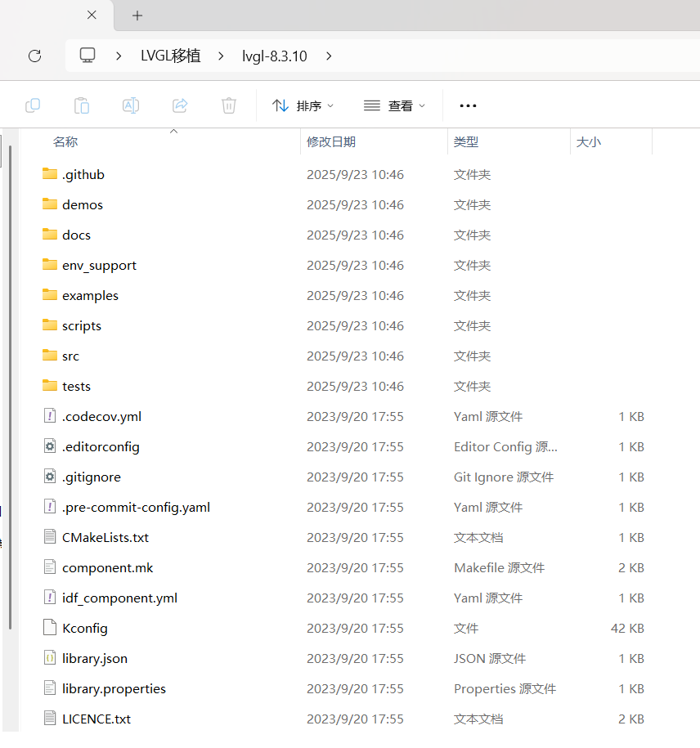700x748 pixels.
Task: Click the Paste toolbar icon
Action: 82,105
